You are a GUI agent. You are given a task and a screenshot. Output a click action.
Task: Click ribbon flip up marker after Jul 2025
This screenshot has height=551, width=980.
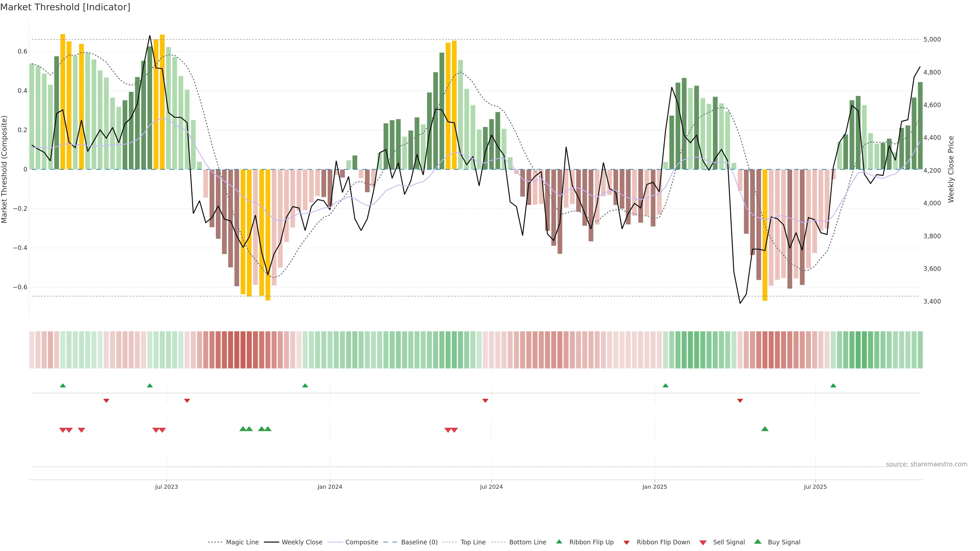(833, 386)
